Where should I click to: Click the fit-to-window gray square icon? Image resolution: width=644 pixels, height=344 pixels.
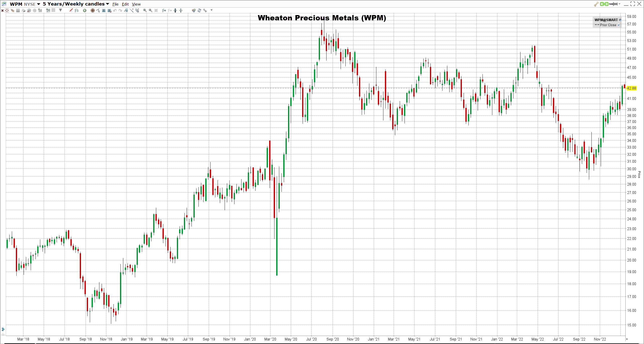click(x=156, y=11)
